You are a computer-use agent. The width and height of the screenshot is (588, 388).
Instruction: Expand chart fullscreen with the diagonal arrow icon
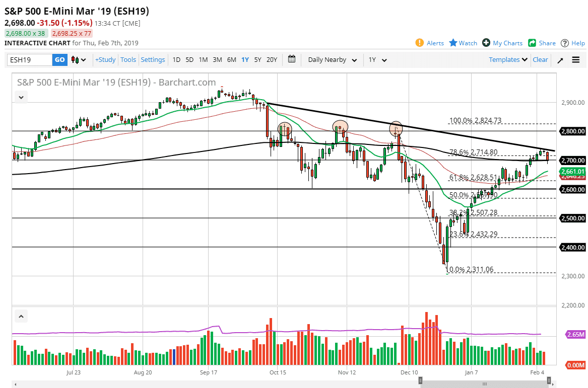pos(560,59)
